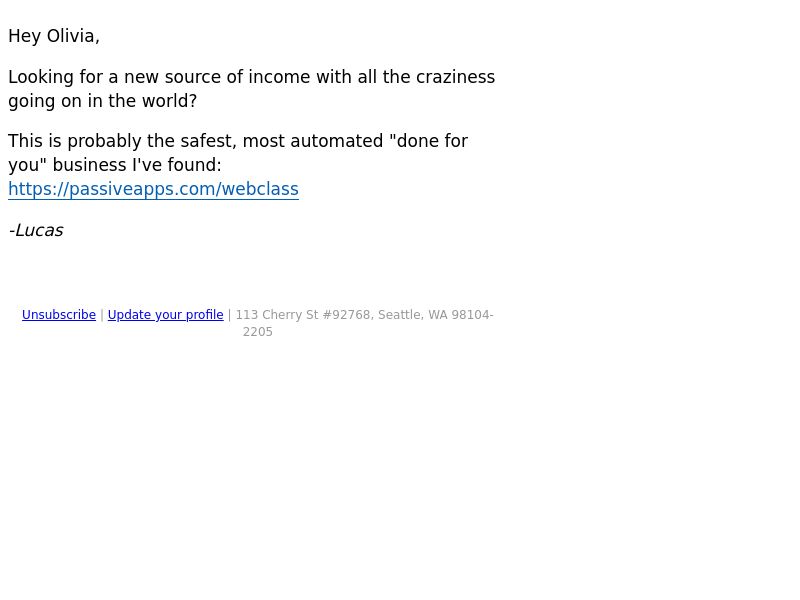Viewport: 800px width, 600px height.
Task: Click the '113 Cherry St #92768' address text
Action: [303, 315]
